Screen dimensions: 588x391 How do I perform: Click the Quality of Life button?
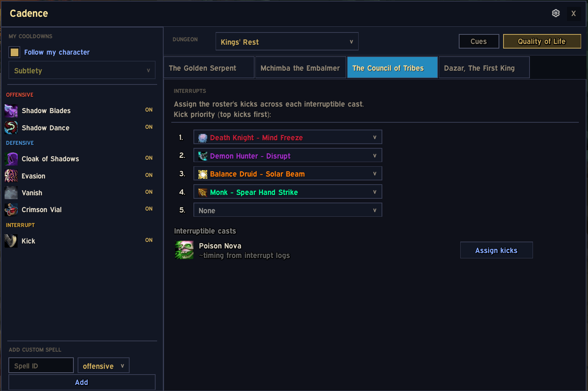coord(542,41)
